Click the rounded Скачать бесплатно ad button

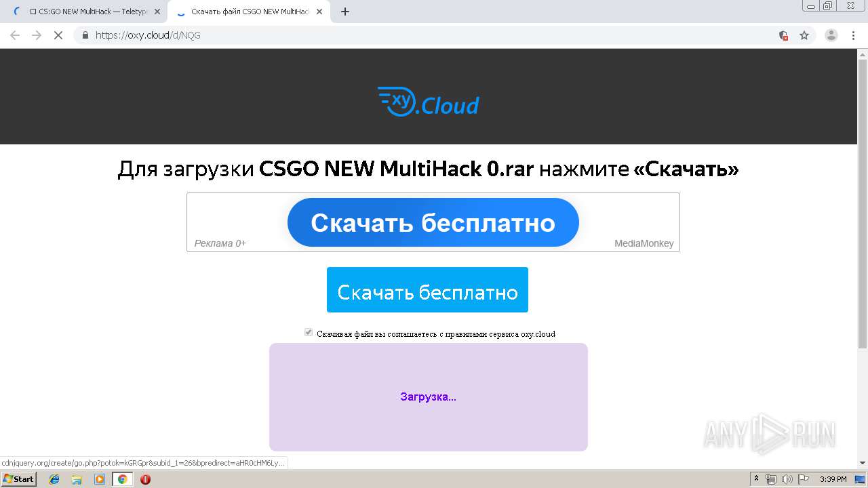click(433, 222)
